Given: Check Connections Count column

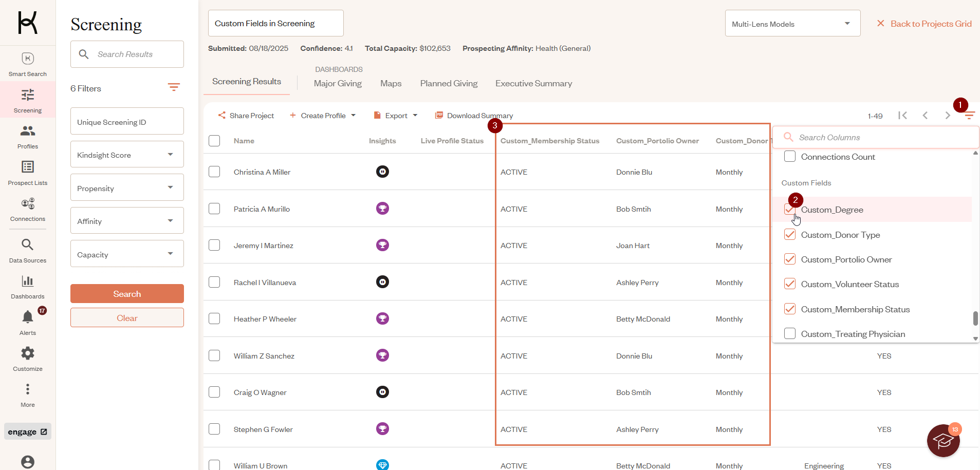Looking at the screenshot, I should pyautogui.click(x=790, y=156).
